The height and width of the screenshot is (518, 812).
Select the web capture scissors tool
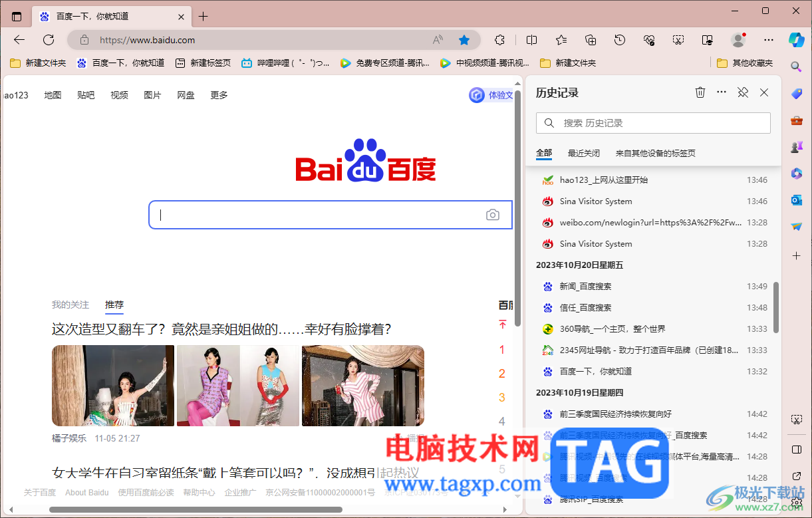click(x=678, y=40)
